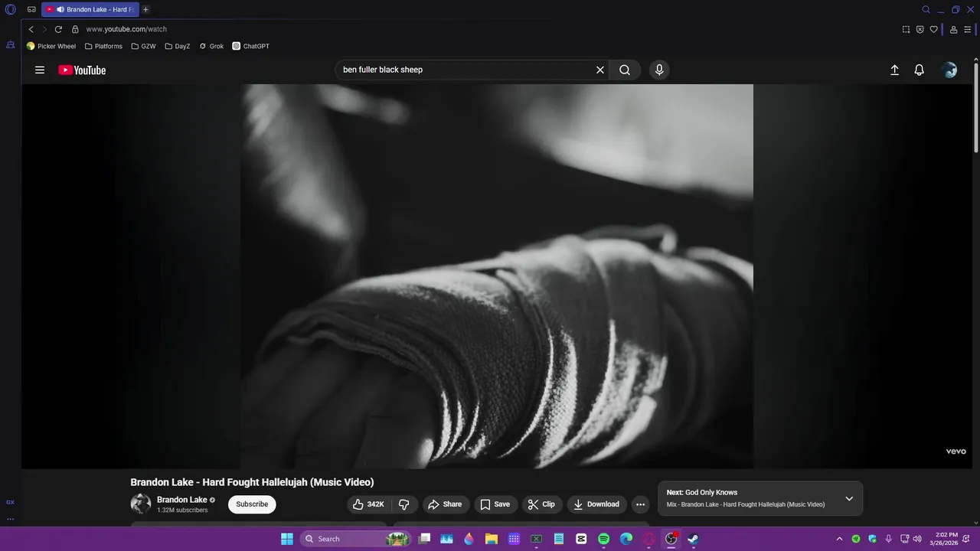
Task: Open the taskbar volume control
Action: (917, 539)
